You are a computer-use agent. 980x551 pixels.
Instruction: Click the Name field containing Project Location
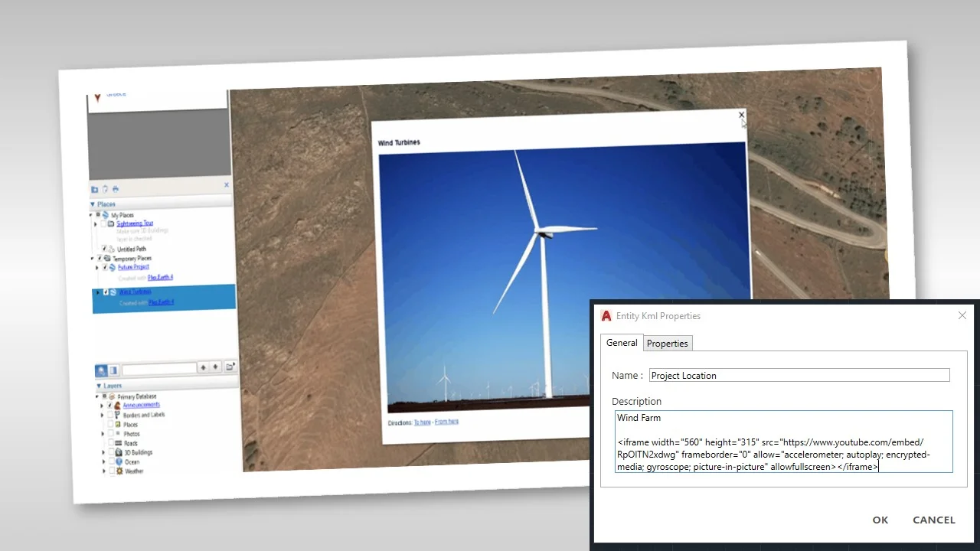[x=799, y=375]
